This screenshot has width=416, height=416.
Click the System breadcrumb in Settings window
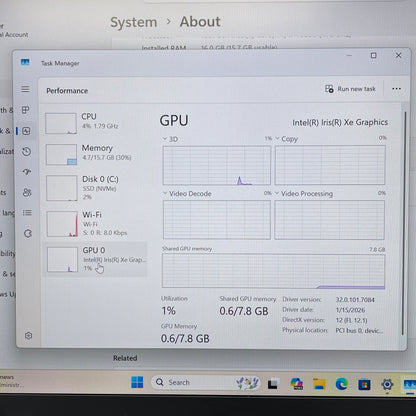(134, 22)
